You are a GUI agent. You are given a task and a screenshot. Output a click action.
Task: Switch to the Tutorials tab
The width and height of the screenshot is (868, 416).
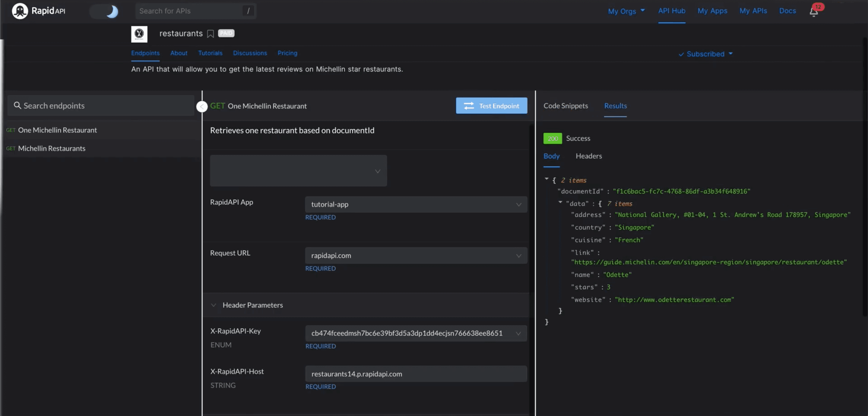210,53
